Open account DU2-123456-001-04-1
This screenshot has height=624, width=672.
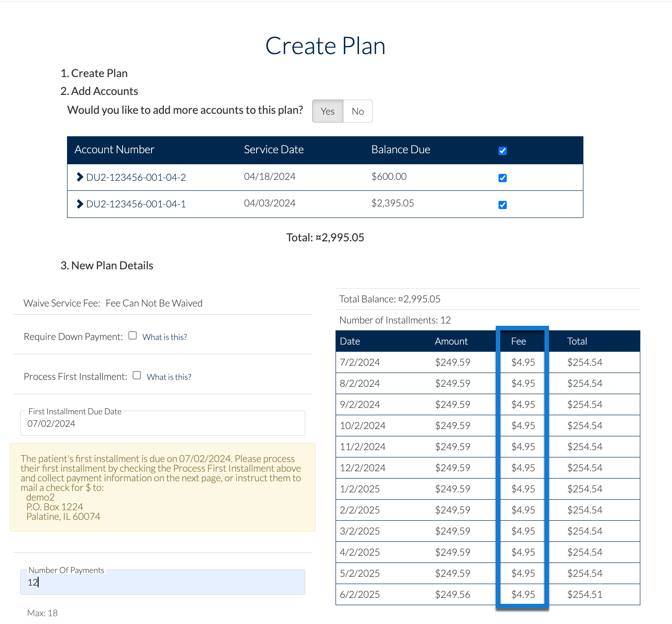click(136, 204)
